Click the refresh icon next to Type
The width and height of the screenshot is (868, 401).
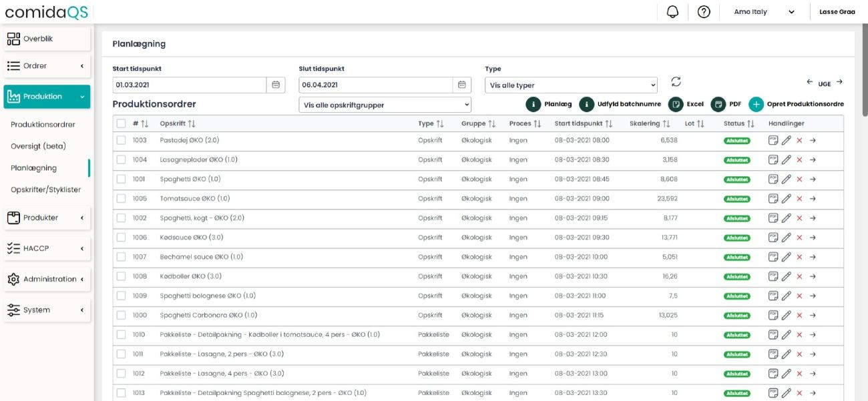[x=676, y=82]
